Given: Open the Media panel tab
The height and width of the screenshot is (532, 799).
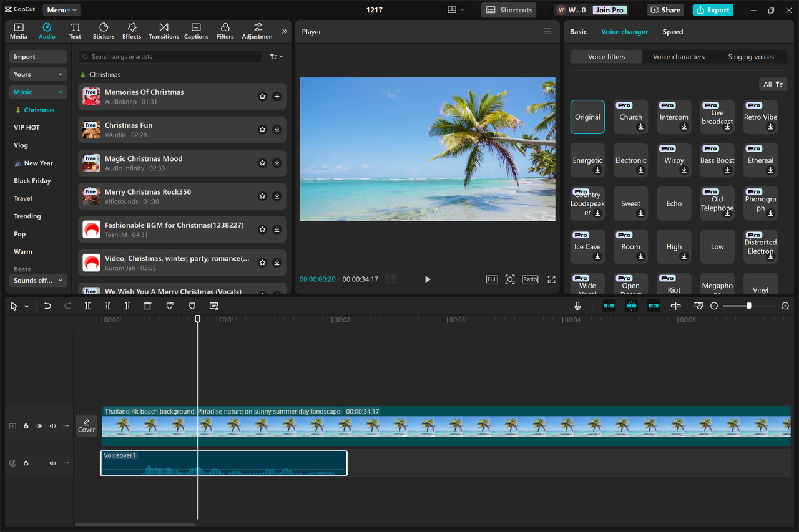Looking at the screenshot, I should point(19,31).
